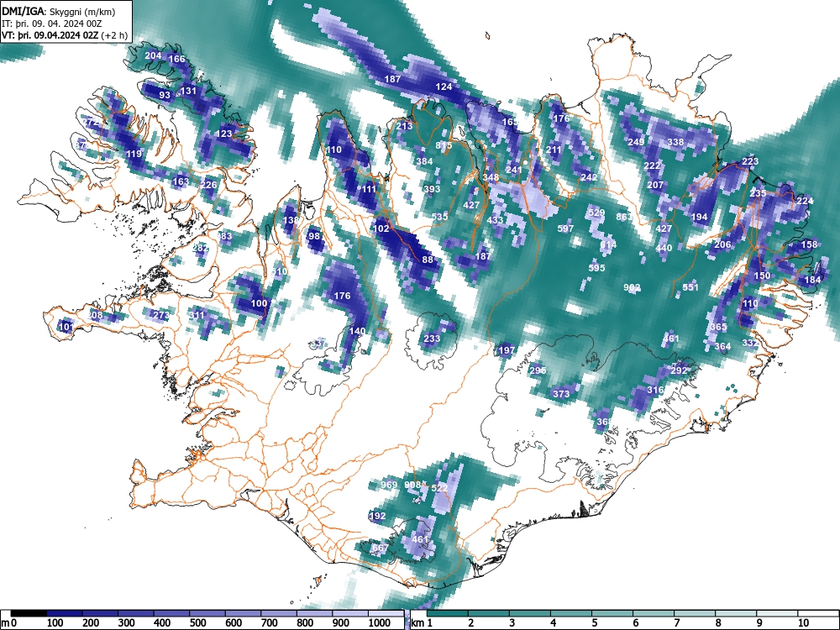
Task: Click the dark teal 1–2 km legend swatch
Action: coord(448,613)
